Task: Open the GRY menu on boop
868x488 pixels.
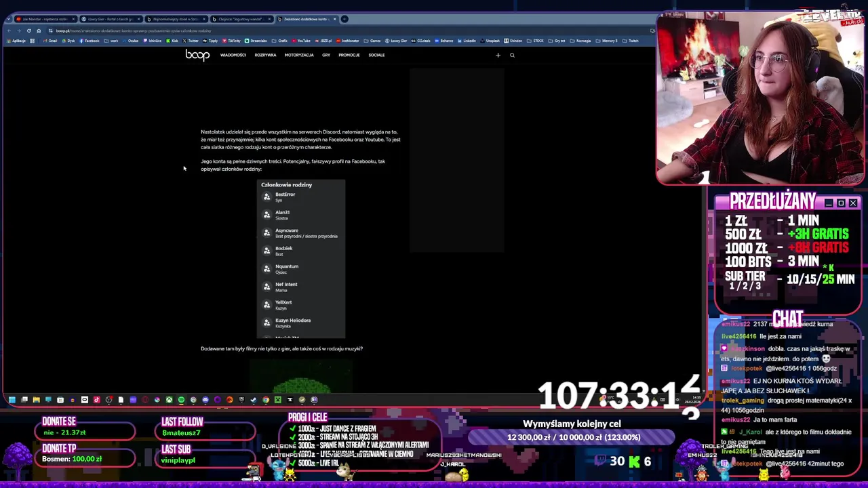Action: (x=326, y=55)
